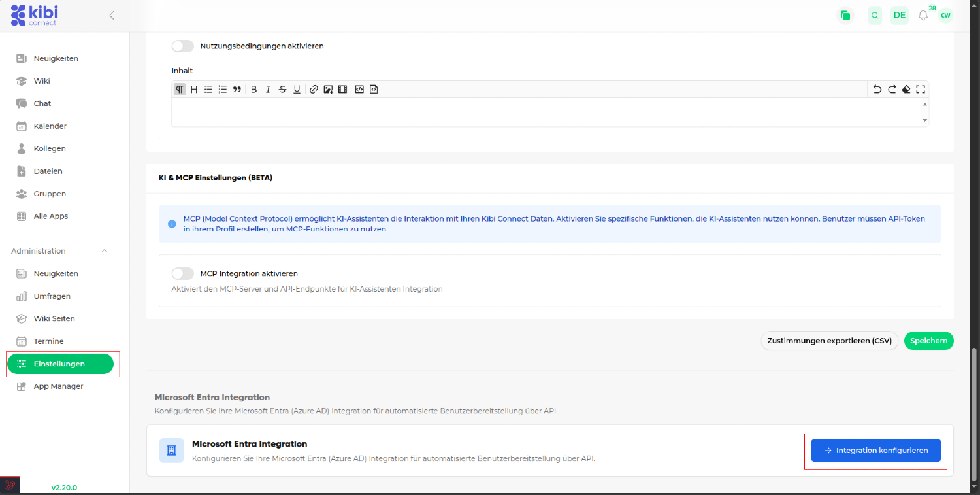Open the DE language selector
Screen dimensions: 980x495
[x=900, y=15]
